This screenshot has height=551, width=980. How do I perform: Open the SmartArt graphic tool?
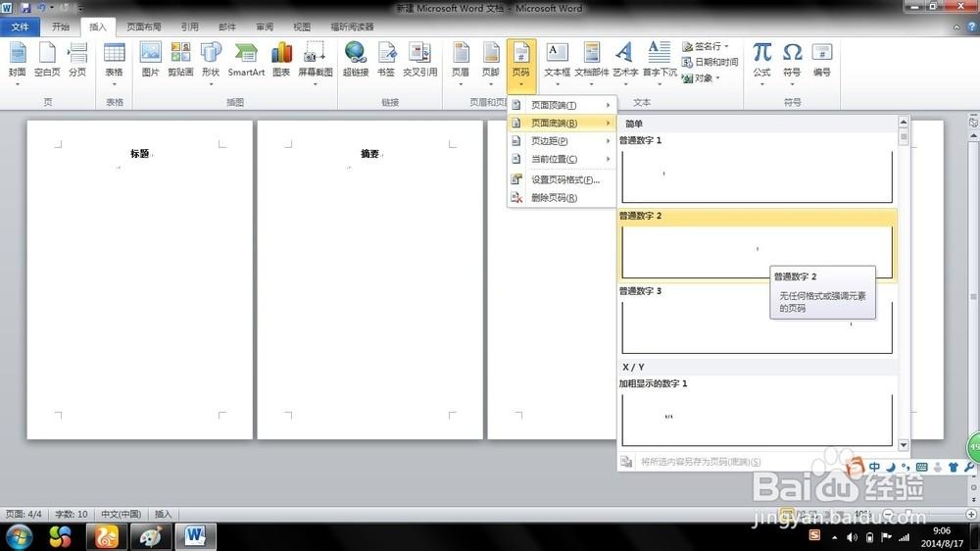tap(246, 59)
